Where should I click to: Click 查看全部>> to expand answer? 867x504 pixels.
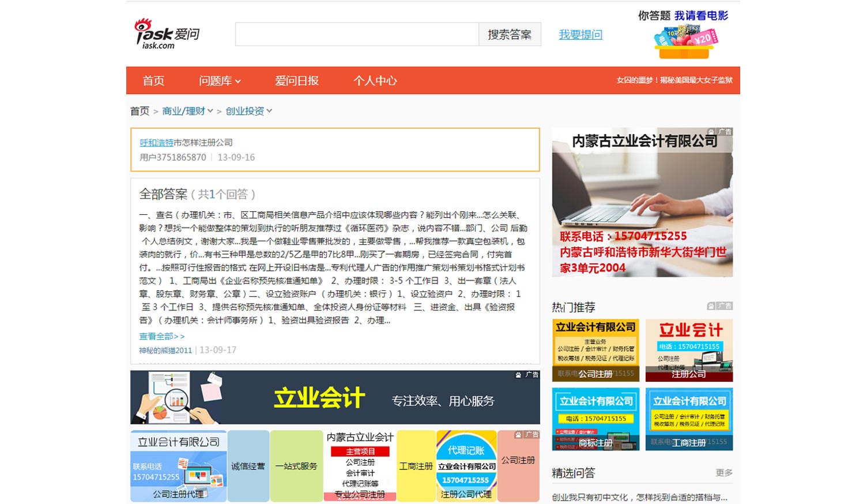[x=162, y=336]
